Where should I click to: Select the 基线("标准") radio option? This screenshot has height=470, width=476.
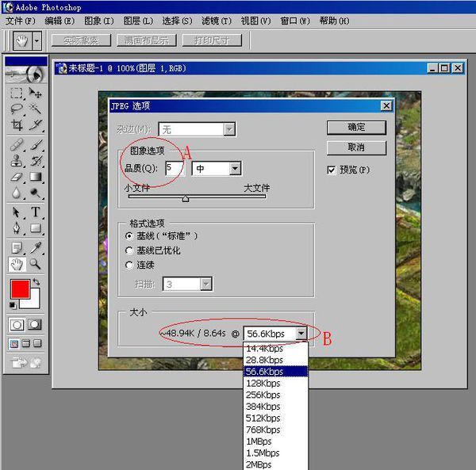[129, 236]
